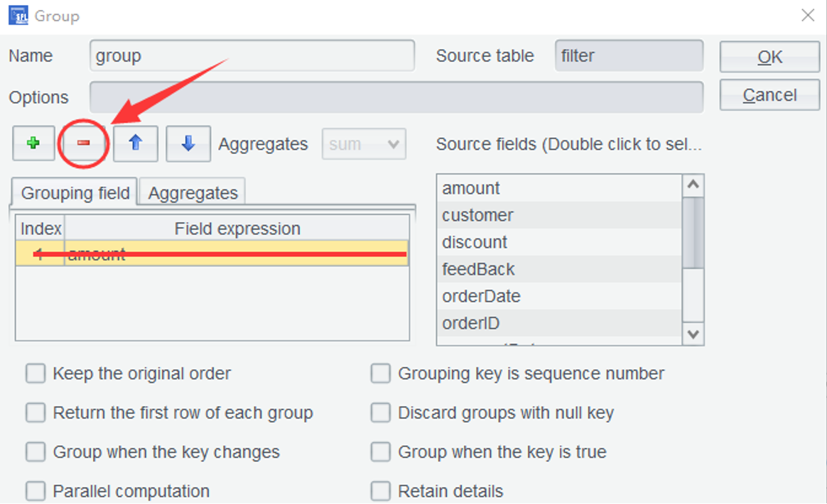Click the green plus add-field icon
Viewport: 827px width, 504px height.
pyautogui.click(x=33, y=144)
